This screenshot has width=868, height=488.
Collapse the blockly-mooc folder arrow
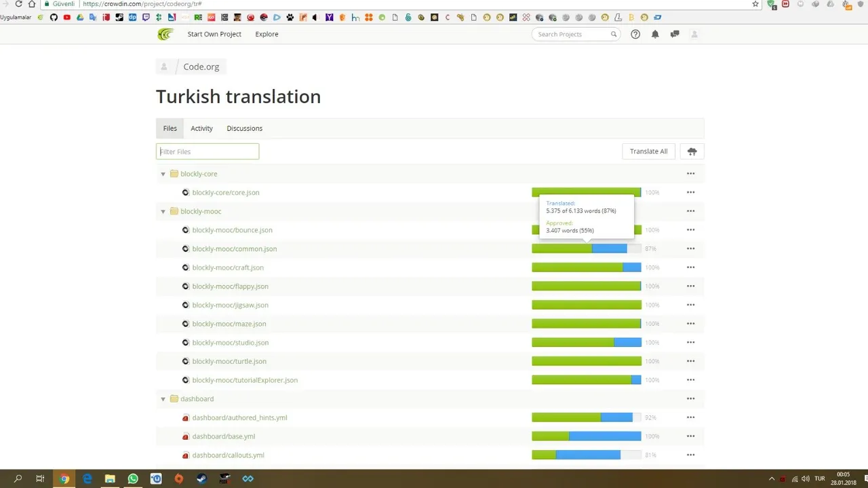(x=163, y=212)
